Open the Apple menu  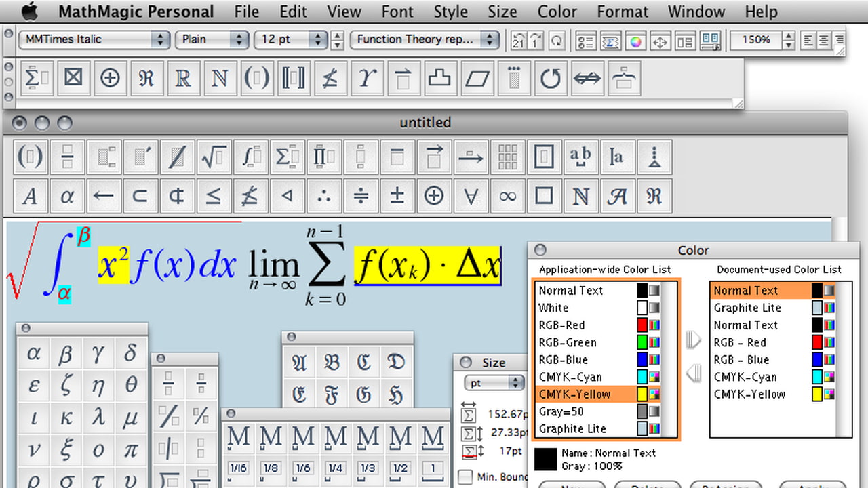click(x=29, y=12)
